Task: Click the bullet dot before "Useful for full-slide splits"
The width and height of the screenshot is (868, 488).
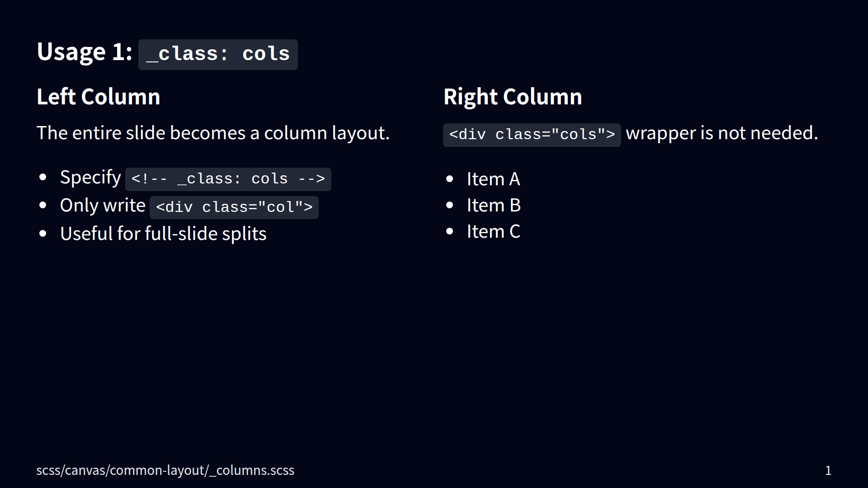Action: (x=43, y=234)
